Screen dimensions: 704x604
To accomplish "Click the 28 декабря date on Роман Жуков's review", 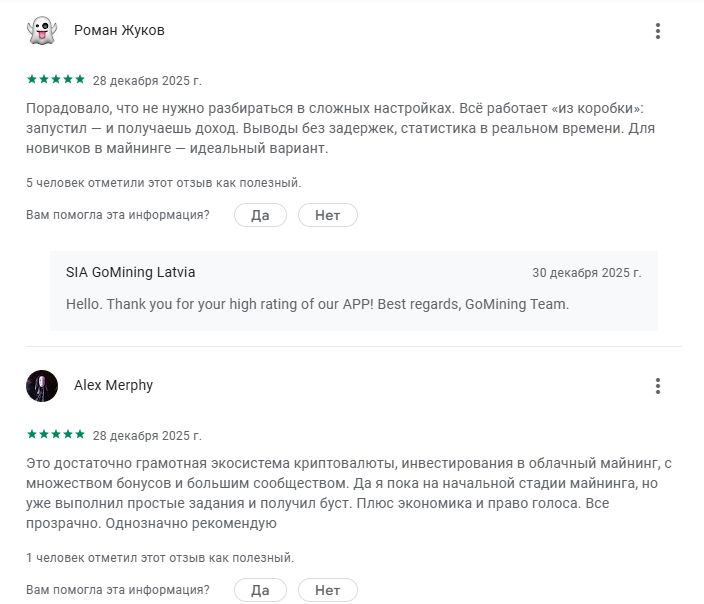I will click(x=147, y=80).
